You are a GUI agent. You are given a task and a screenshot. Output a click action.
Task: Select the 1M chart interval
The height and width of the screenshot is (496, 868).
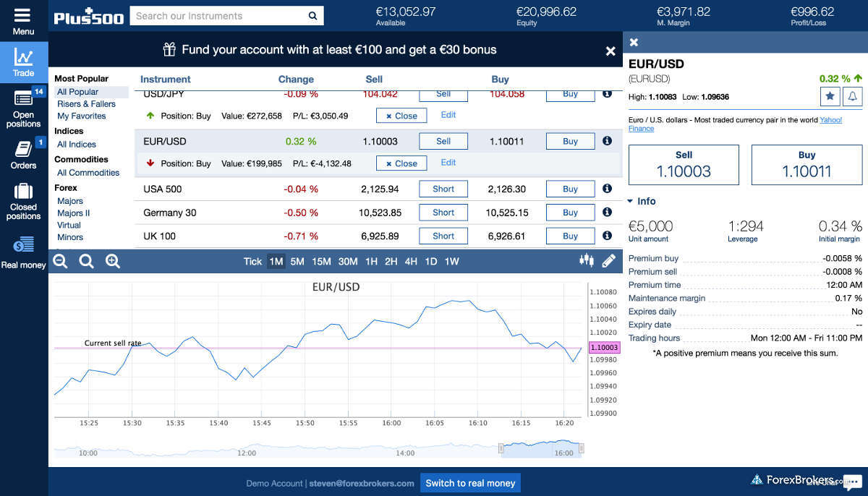276,262
